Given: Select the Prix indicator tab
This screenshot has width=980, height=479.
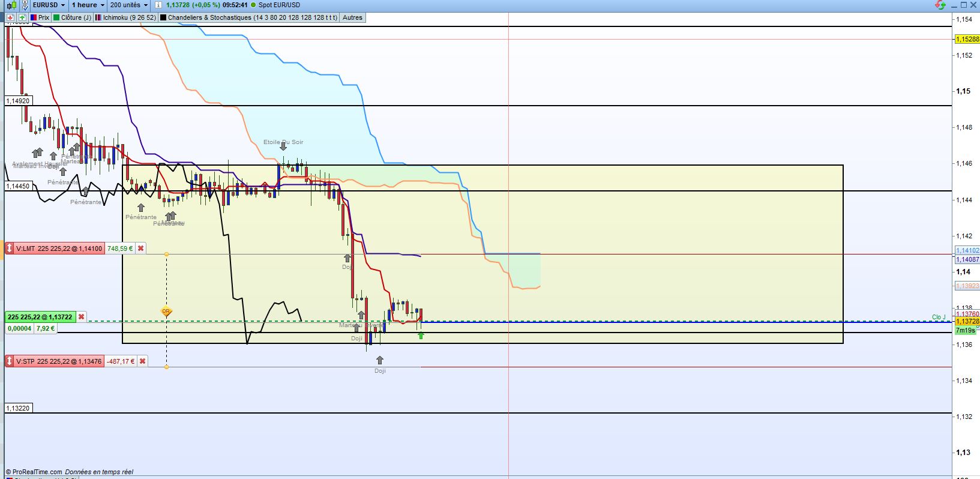Looking at the screenshot, I should pyautogui.click(x=40, y=17).
